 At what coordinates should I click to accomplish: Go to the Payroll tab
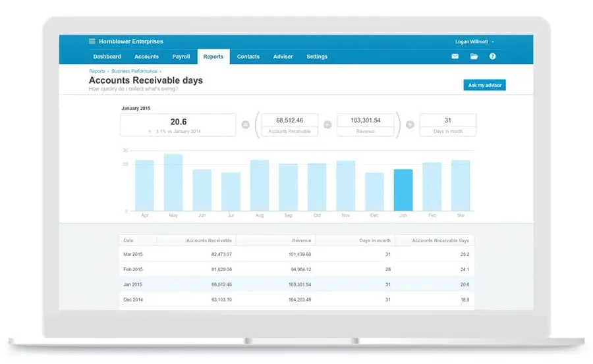click(x=181, y=57)
